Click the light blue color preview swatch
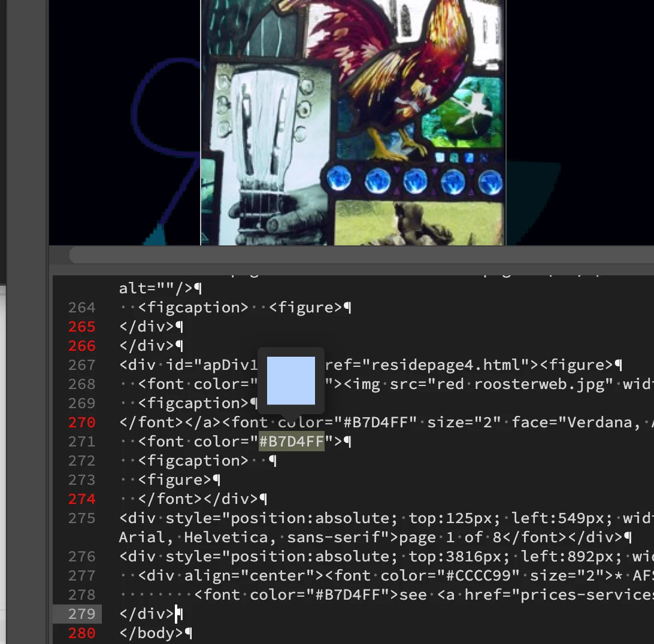Screen dimensions: 654x644 point(290,380)
